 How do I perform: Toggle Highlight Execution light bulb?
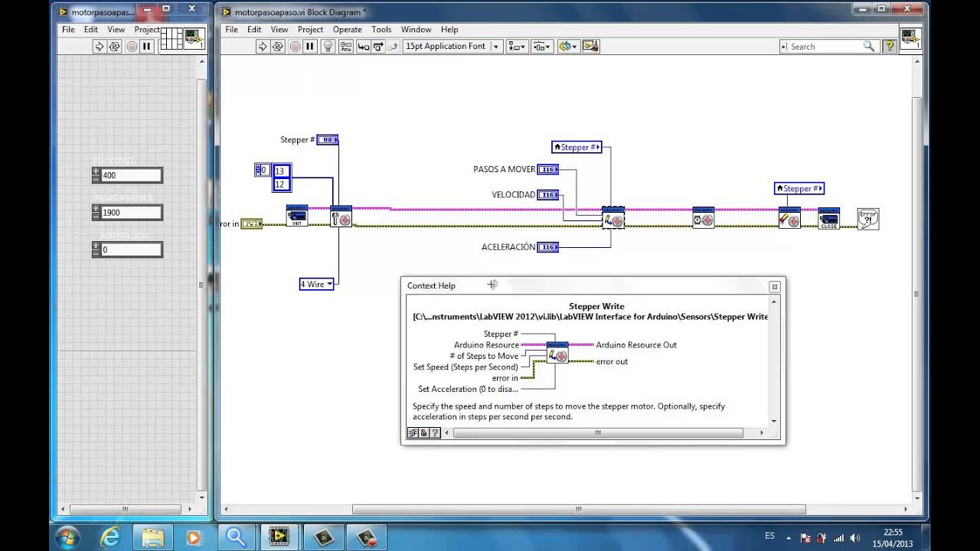(328, 47)
